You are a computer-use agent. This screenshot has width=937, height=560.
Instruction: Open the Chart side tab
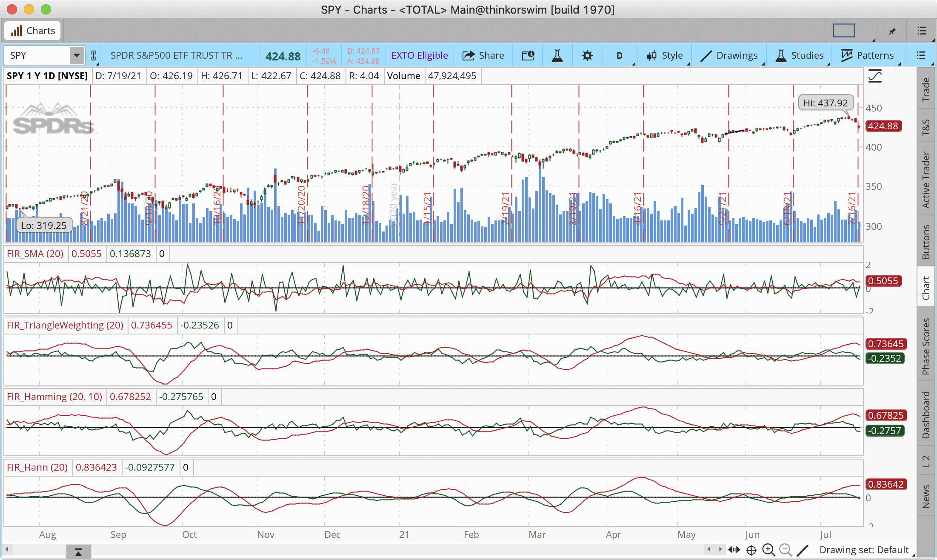(926, 288)
